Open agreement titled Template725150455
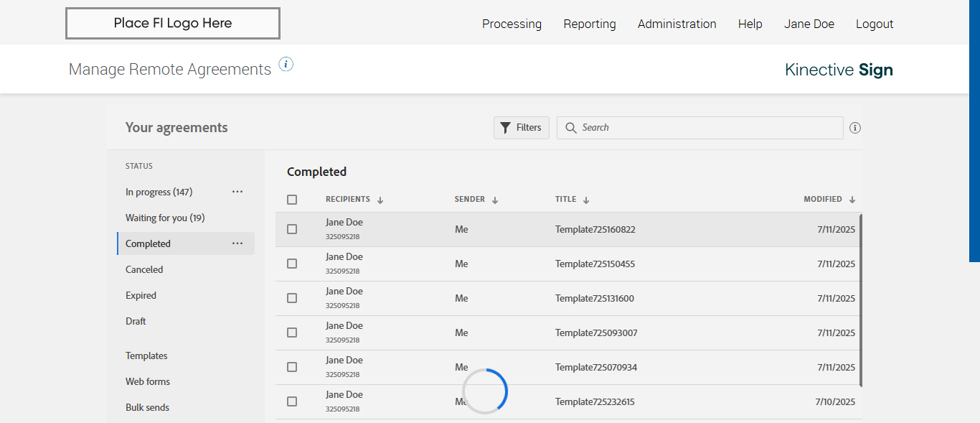 tap(595, 264)
